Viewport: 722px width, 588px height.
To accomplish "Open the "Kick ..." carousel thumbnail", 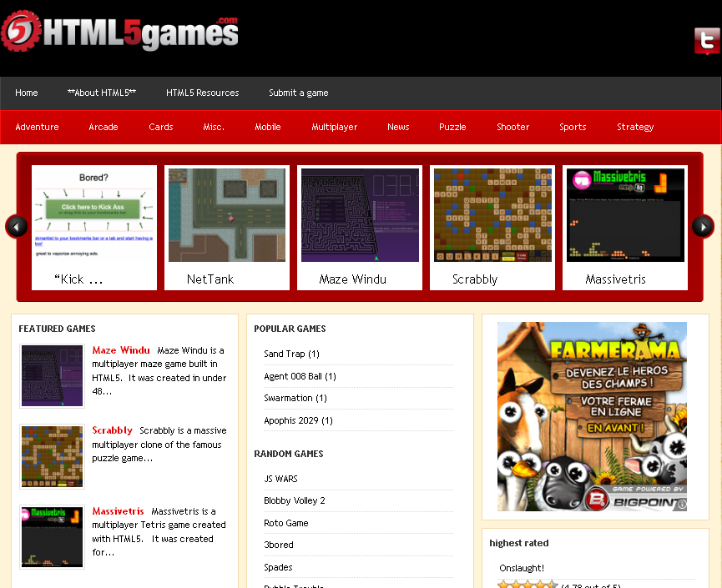I will coord(94,215).
